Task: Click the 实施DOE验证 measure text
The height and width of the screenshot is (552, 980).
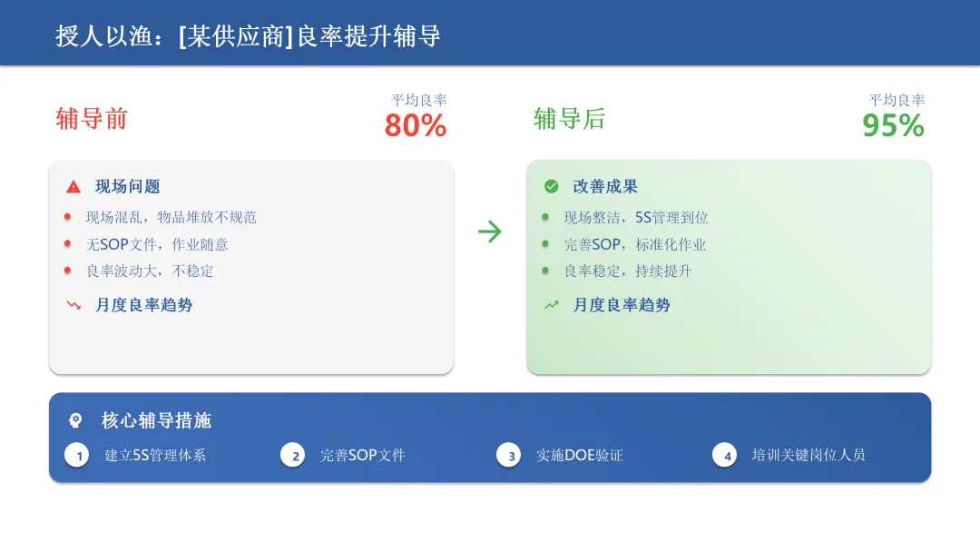Action: point(579,455)
